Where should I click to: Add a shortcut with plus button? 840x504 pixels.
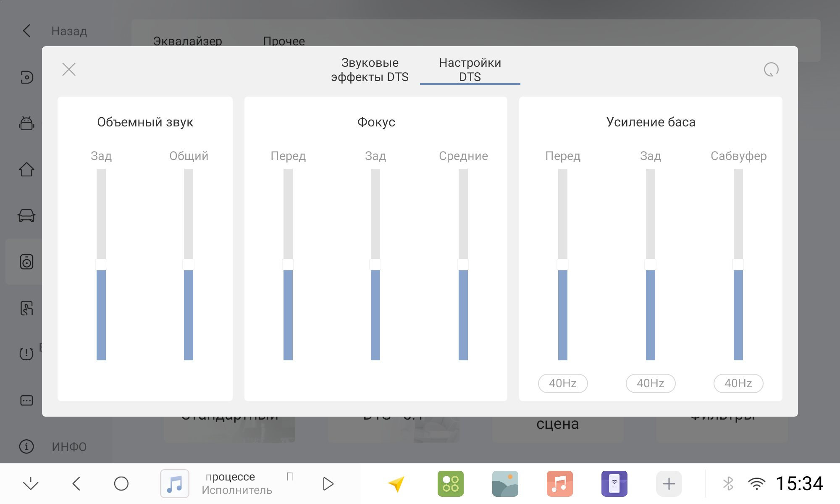tap(669, 484)
